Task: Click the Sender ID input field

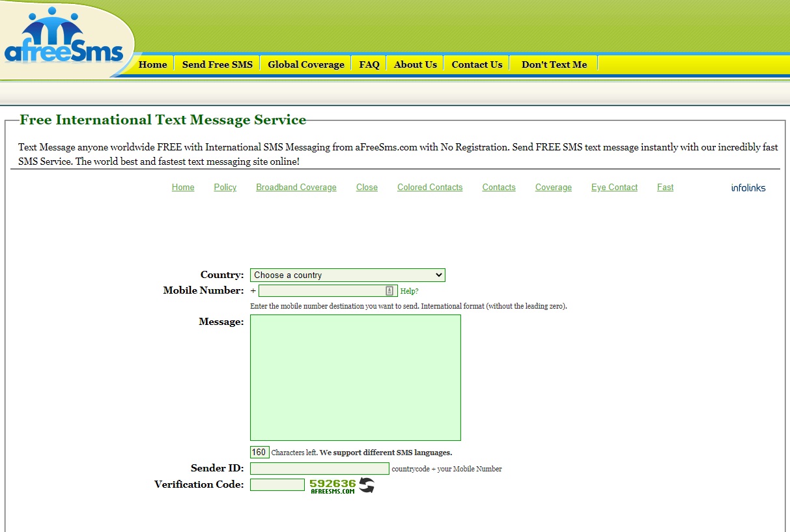Action: pos(319,469)
